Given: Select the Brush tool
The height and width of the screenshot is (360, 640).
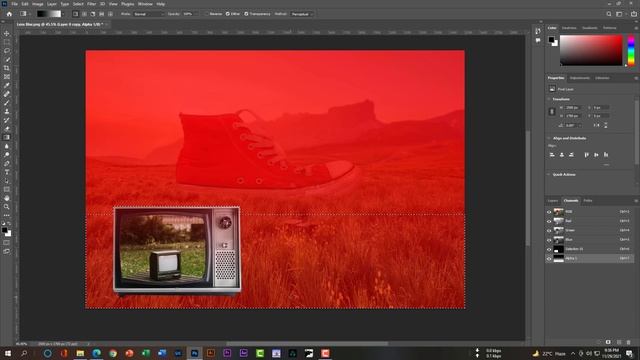Looking at the screenshot, I should [7, 102].
